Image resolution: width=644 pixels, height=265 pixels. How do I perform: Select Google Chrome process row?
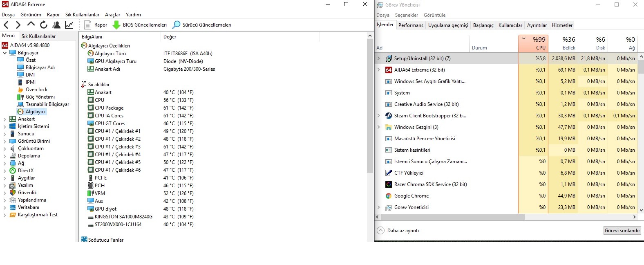click(506, 196)
